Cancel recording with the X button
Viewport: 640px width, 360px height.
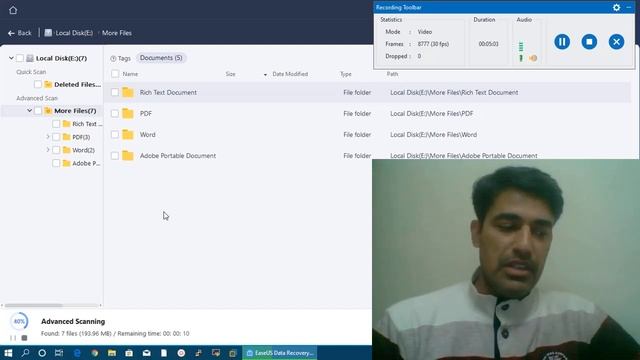click(616, 42)
